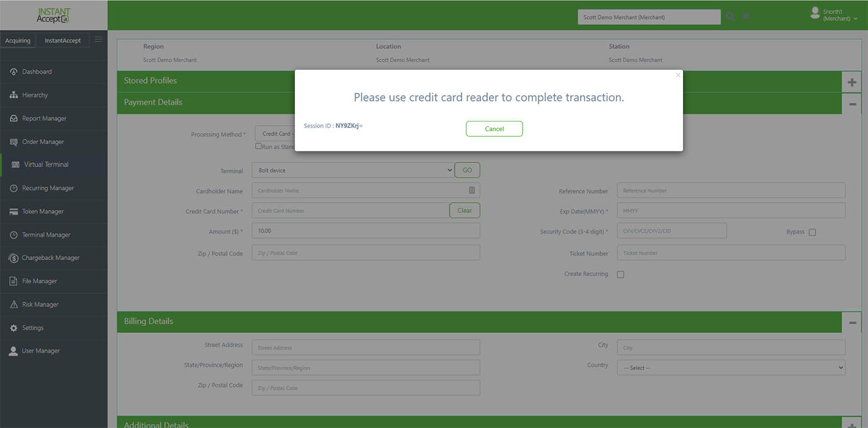Switch to the Acquiring tab
Viewport: 868px width, 428px height.
18,40
